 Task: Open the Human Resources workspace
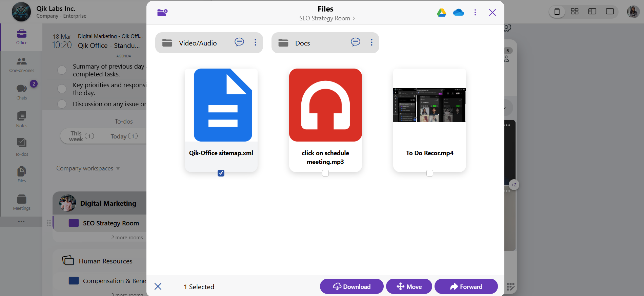[100, 261]
